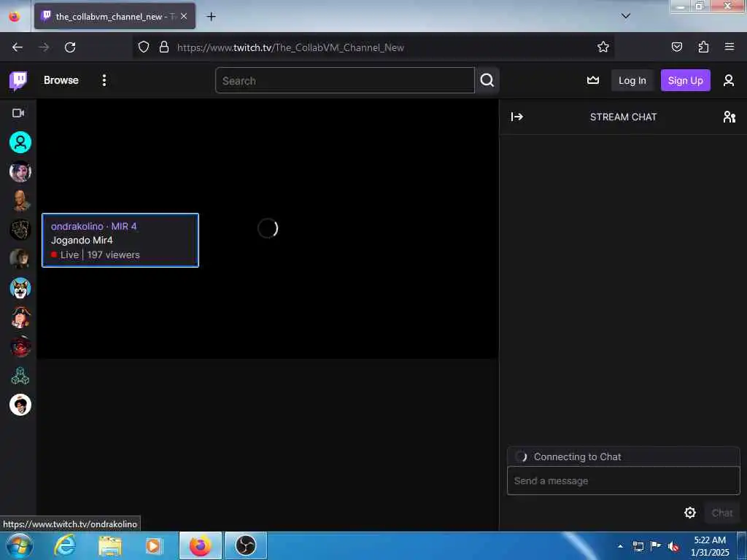This screenshot has height=560, width=747.
Task: Open the red dark avatar channel
Action: pos(20,346)
